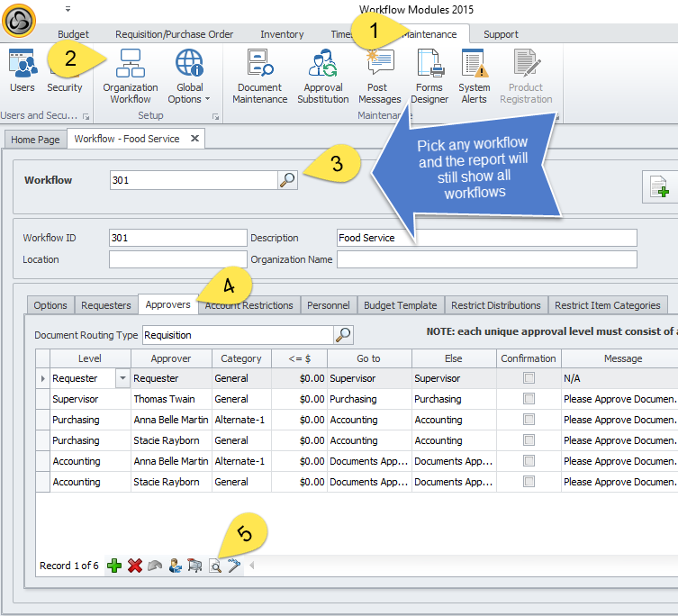Open Organization Workflow in the ribbon
The height and width of the screenshot is (616, 678).
pyautogui.click(x=131, y=76)
